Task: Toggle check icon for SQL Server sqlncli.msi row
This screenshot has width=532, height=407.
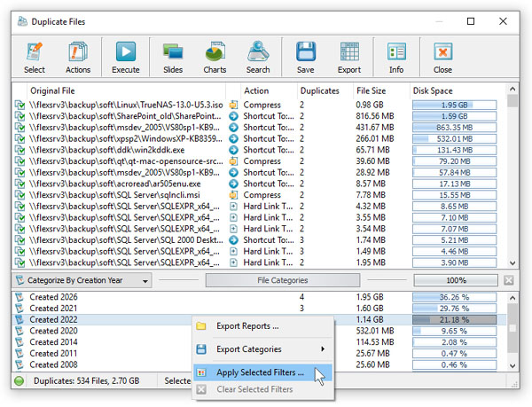Action: [20, 195]
